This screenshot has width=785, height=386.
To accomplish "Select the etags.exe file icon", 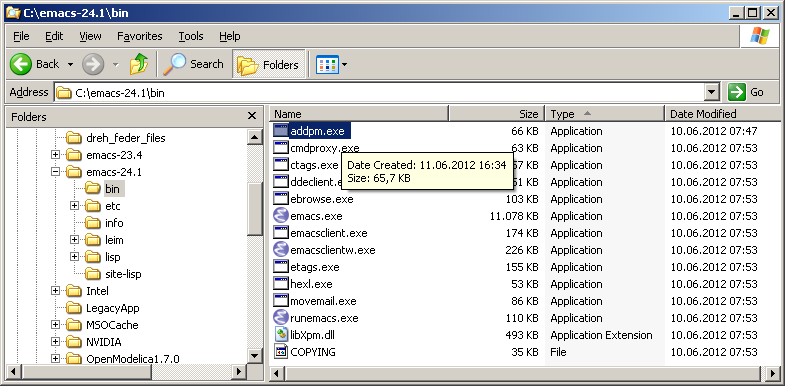I will 281,267.
